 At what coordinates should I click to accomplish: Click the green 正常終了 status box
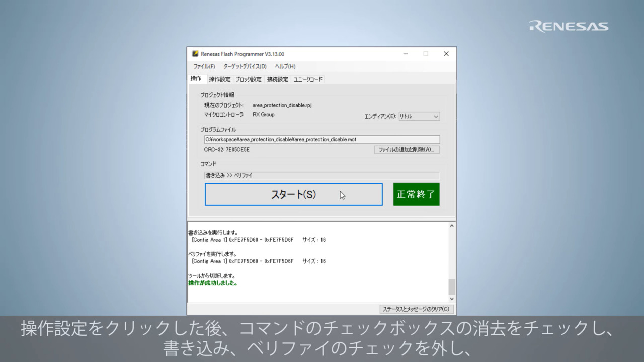[416, 194]
